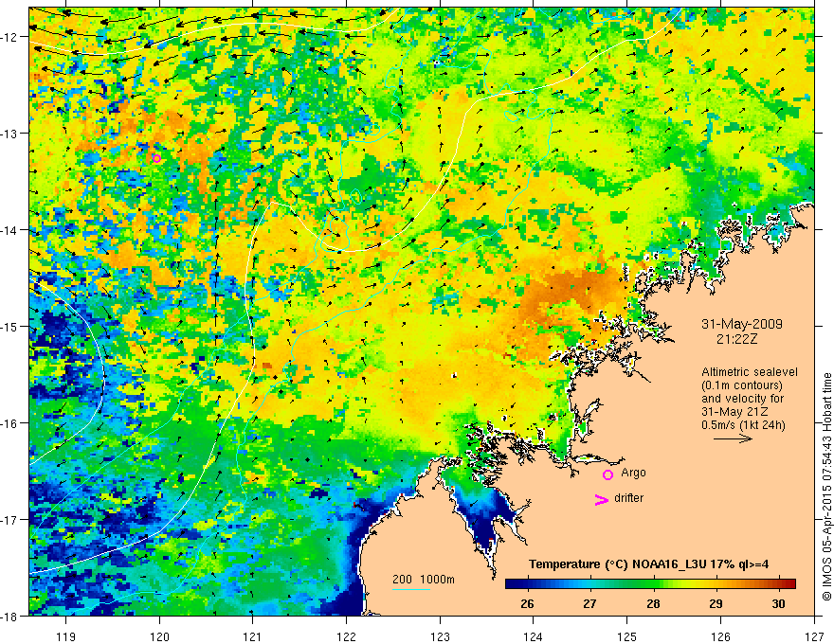
Task: Click the '0.5m/s (1kt 24h)' label
Action: click(743, 424)
